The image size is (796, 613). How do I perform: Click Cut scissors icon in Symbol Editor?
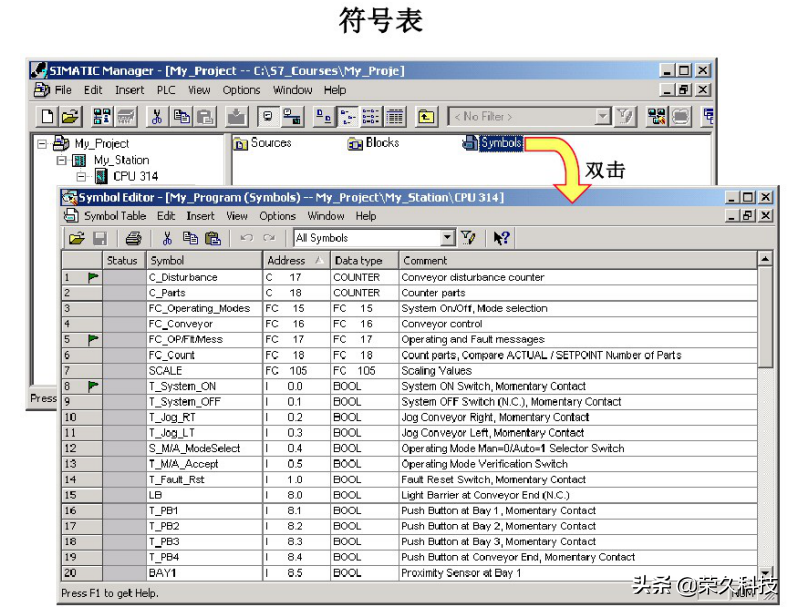click(167, 238)
